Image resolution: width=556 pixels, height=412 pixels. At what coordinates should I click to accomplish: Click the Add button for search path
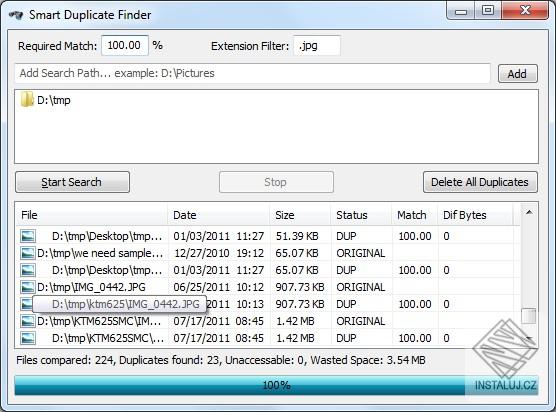point(518,74)
